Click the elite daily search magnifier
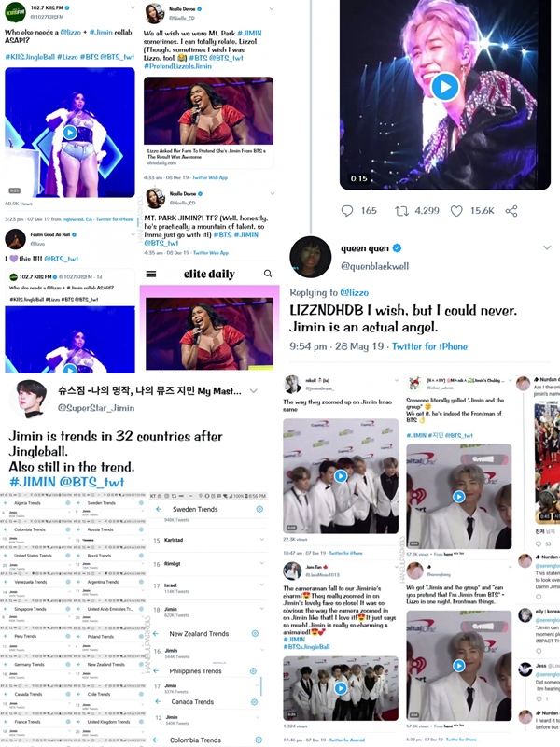The width and height of the screenshot is (560, 747). coord(268,274)
